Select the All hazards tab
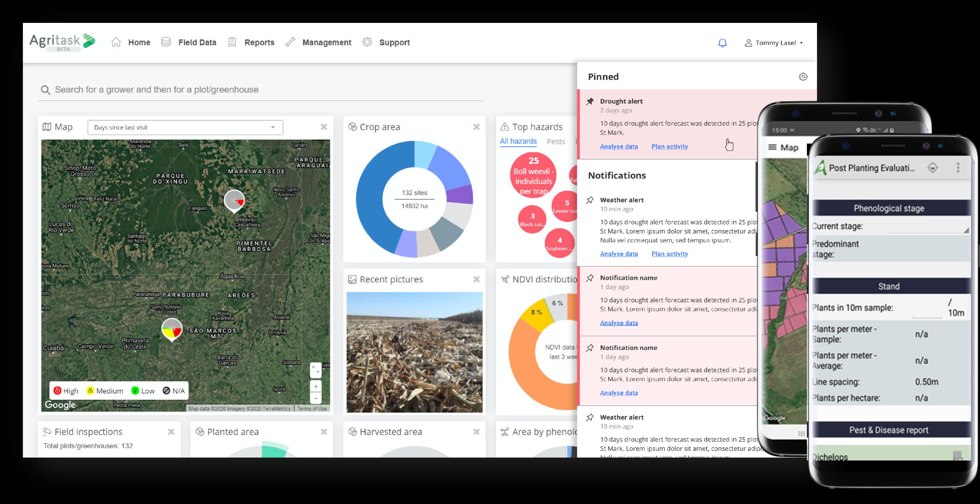Image resolution: width=980 pixels, height=504 pixels. pos(518,142)
